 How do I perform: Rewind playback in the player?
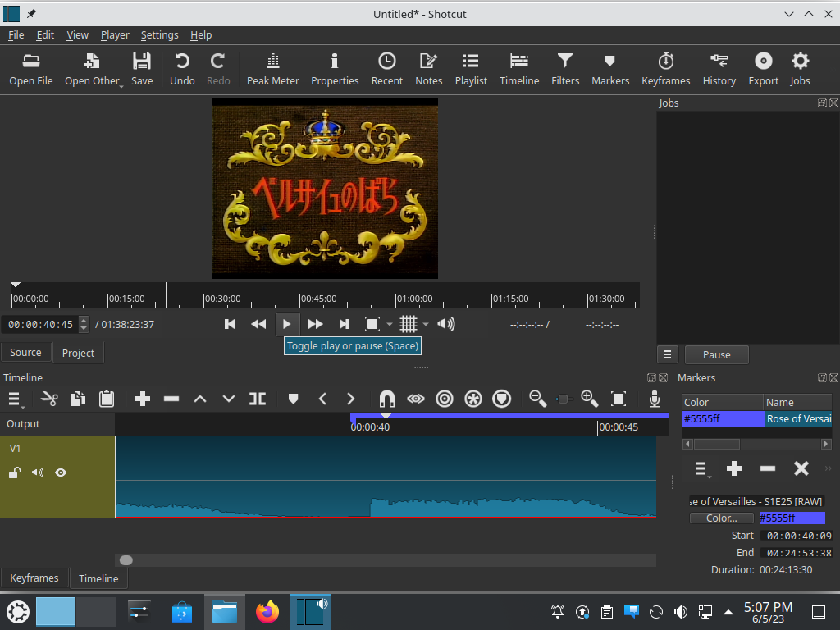258,324
